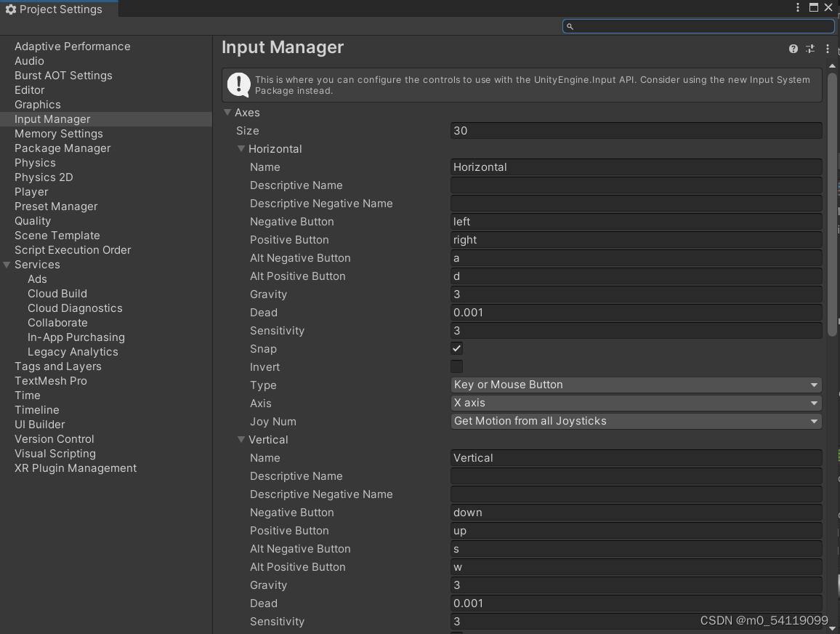Open Cloud Diagnostics settings
The height and width of the screenshot is (634, 840).
pos(75,308)
